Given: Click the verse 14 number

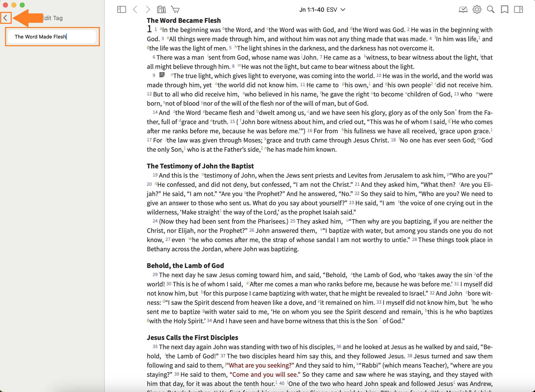Looking at the screenshot, I should [x=155, y=112].
